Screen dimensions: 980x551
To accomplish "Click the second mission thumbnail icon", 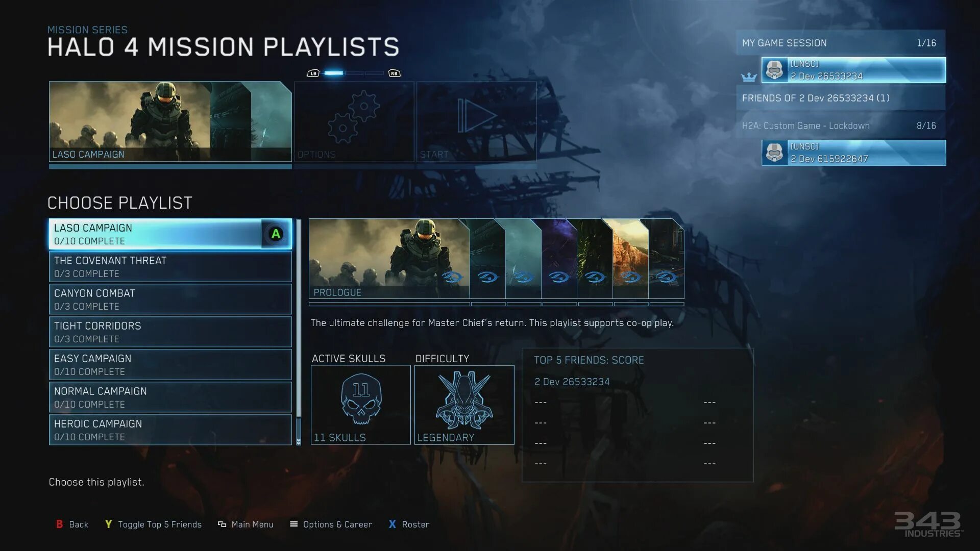I will click(488, 258).
